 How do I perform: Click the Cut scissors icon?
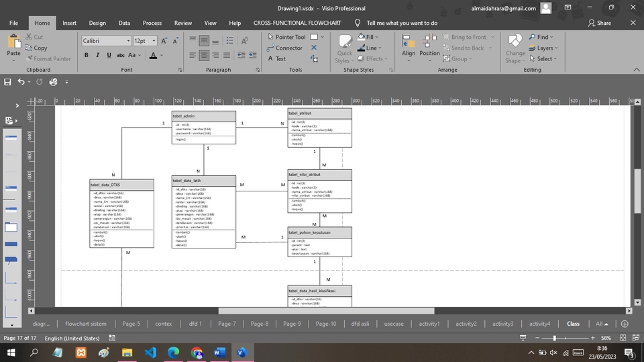point(29,37)
